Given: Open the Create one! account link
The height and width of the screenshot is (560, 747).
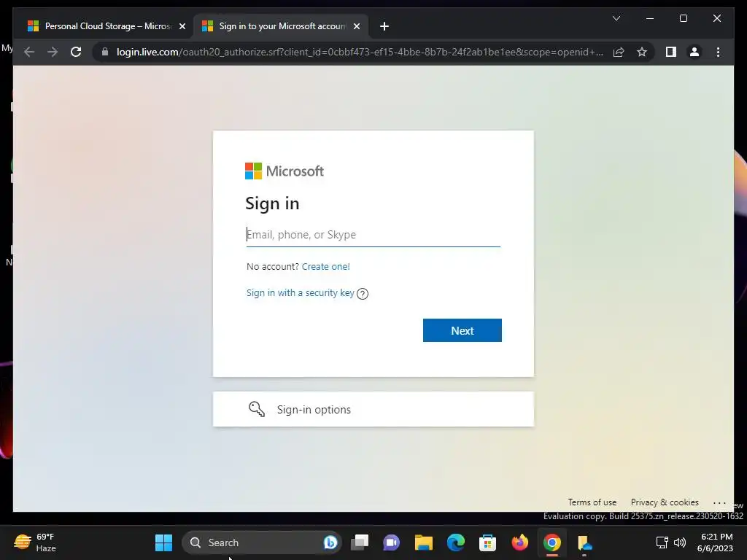Looking at the screenshot, I should 326,266.
